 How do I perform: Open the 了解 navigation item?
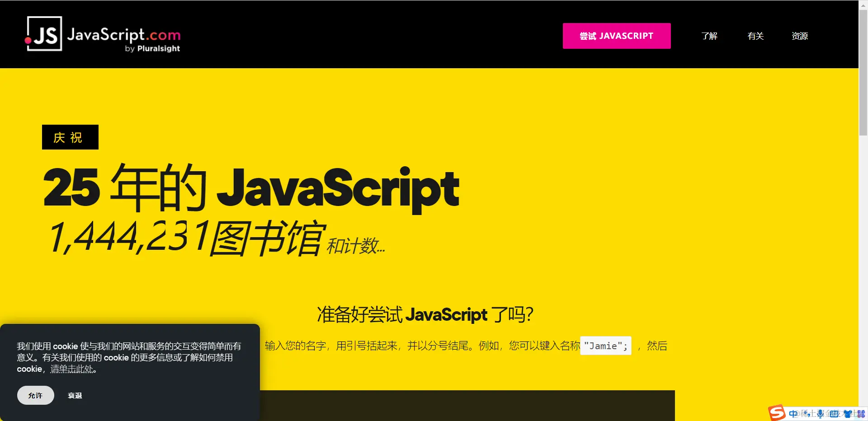pos(709,36)
